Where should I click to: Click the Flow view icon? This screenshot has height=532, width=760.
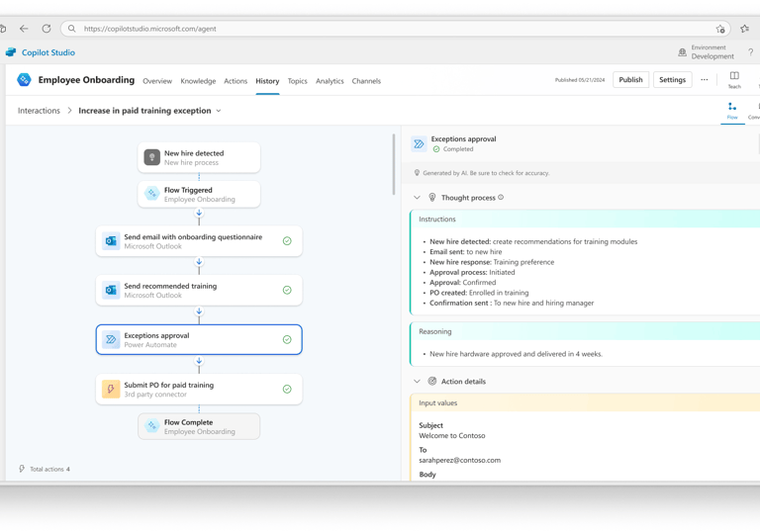(x=732, y=107)
